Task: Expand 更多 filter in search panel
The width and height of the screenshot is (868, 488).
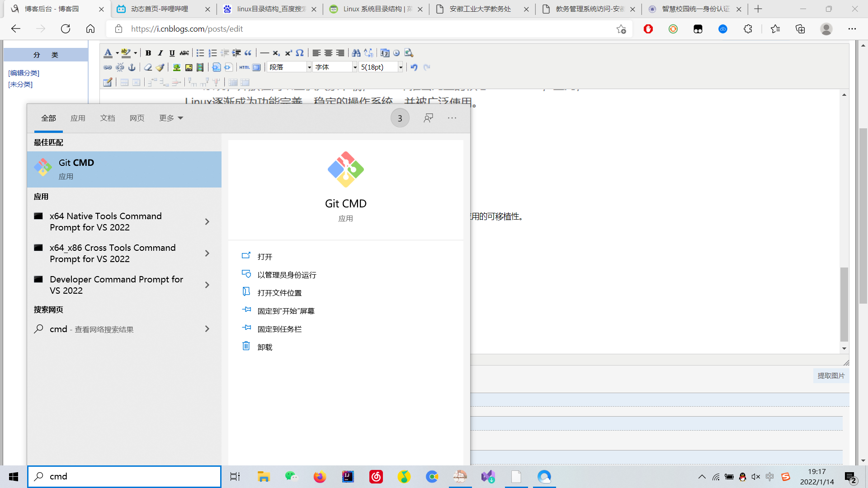Action: click(171, 118)
